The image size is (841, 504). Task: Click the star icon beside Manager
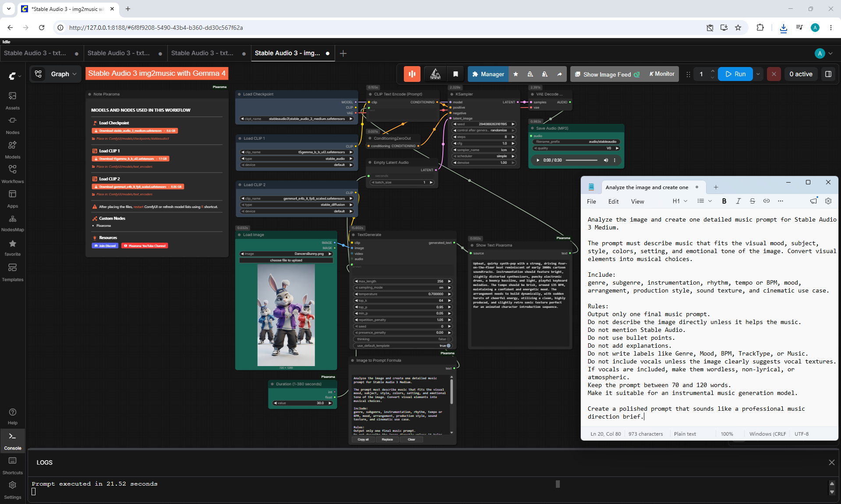(516, 74)
